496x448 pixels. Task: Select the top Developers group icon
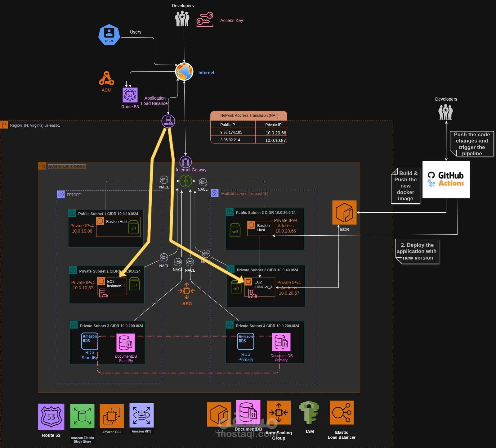coord(182,18)
